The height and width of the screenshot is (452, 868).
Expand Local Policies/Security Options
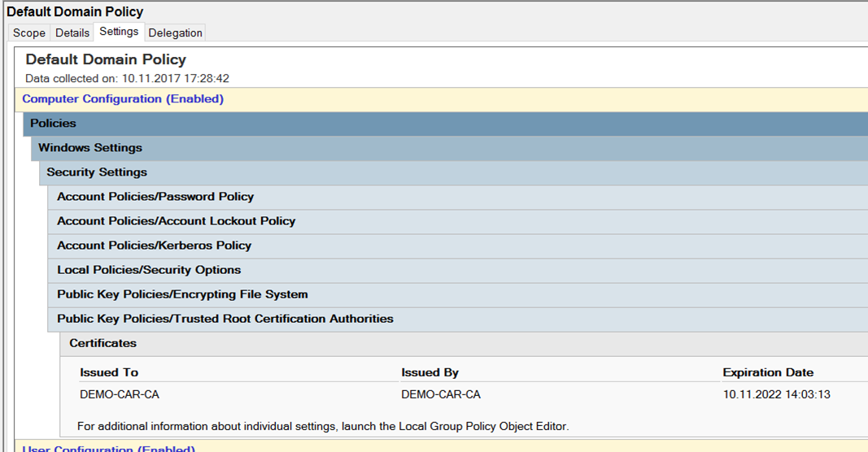(x=149, y=270)
